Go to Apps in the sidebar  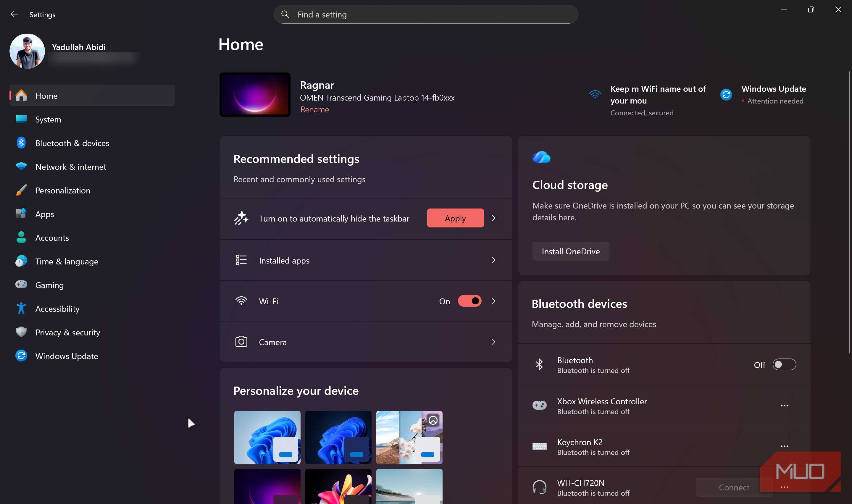pyautogui.click(x=92, y=214)
